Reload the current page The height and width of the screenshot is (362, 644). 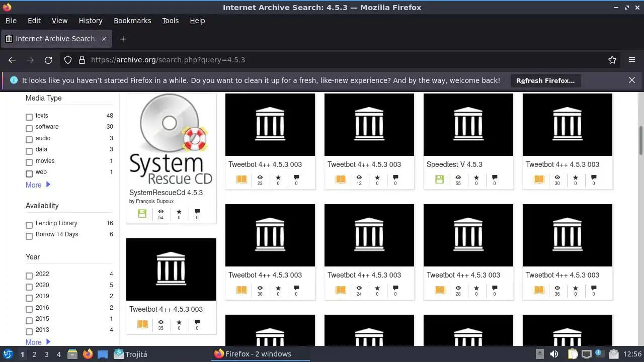coord(48,60)
